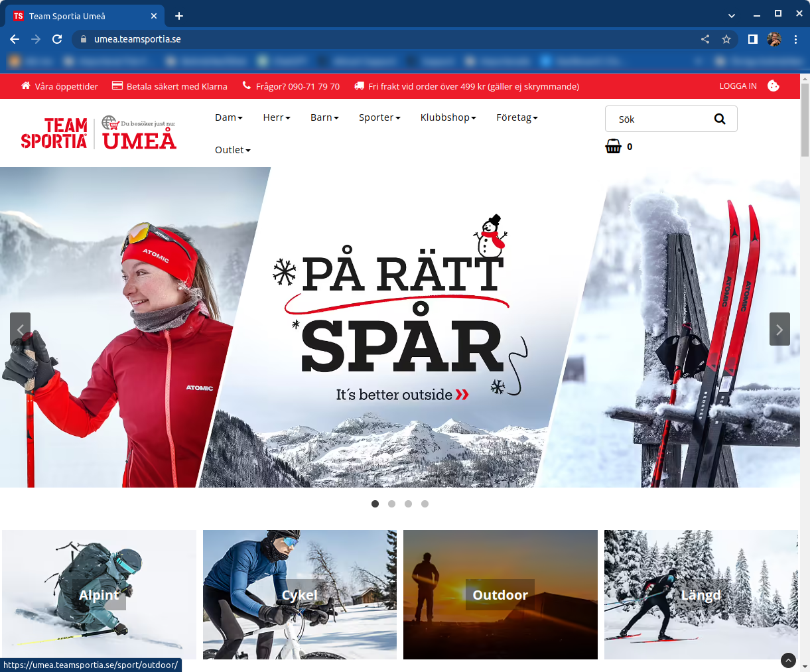Click the LOGGA IN link
Image resolution: width=810 pixels, height=672 pixels.
[x=738, y=86]
